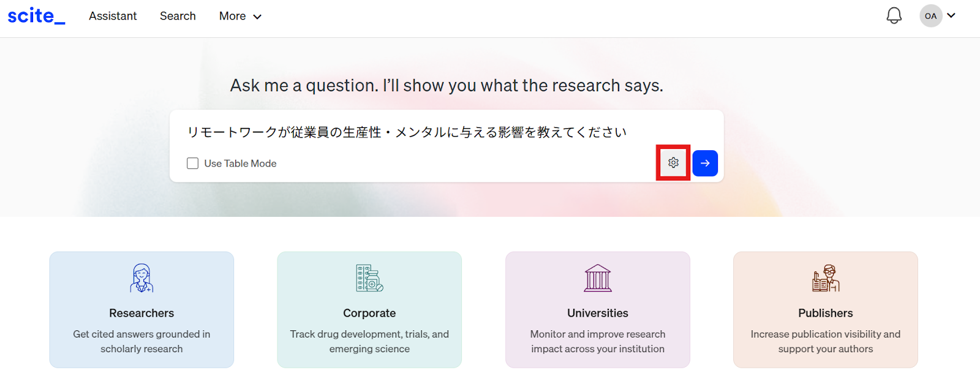Expand the More dropdown menu
This screenshot has width=980, height=378.
tap(240, 17)
